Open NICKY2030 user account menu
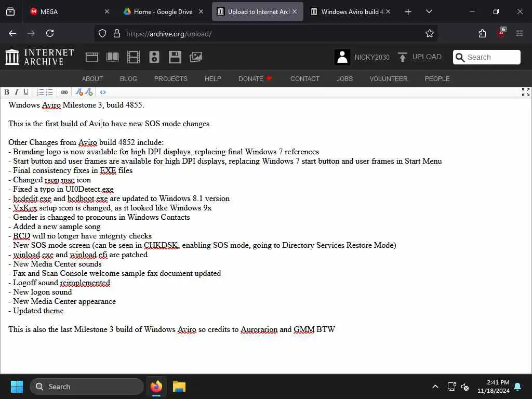 click(362, 57)
